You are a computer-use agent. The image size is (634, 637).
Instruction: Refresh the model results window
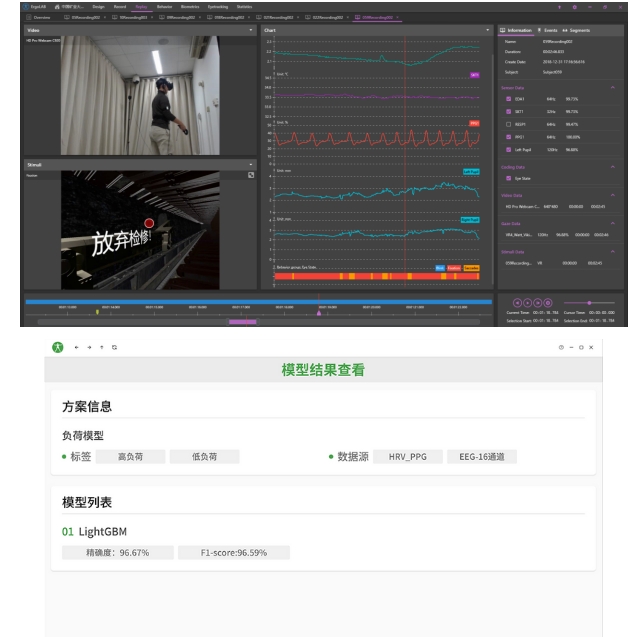115,347
